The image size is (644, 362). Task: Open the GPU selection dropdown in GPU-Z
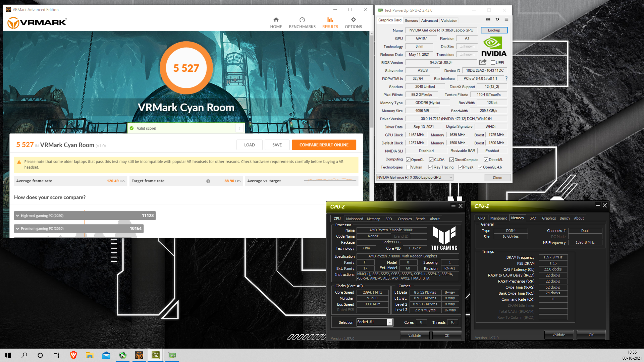[415, 177]
